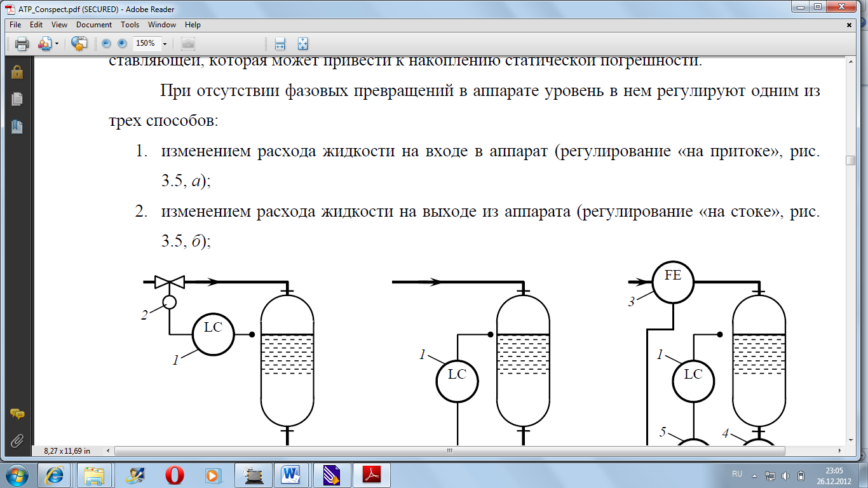Screen dimensions: 868x488
Task: Expand the collaborate icon dropdown arrow
Action: click(x=57, y=44)
